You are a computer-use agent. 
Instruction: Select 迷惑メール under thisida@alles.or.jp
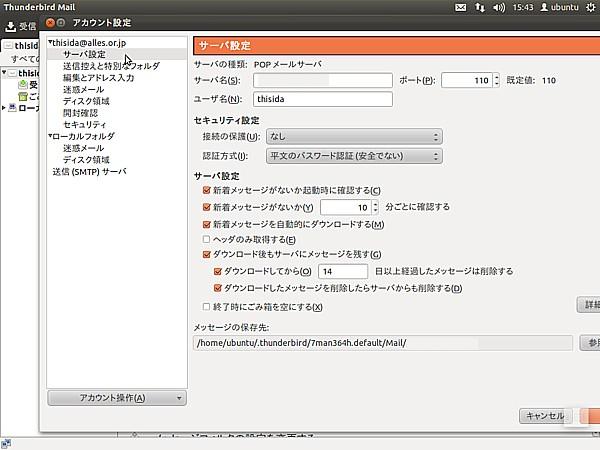[83, 90]
